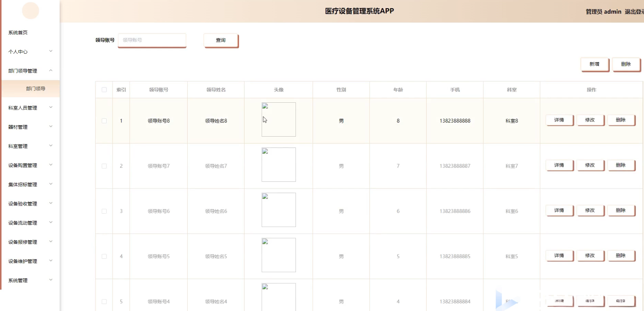Click the 领导账号 column header

click(x=158, y=90)
